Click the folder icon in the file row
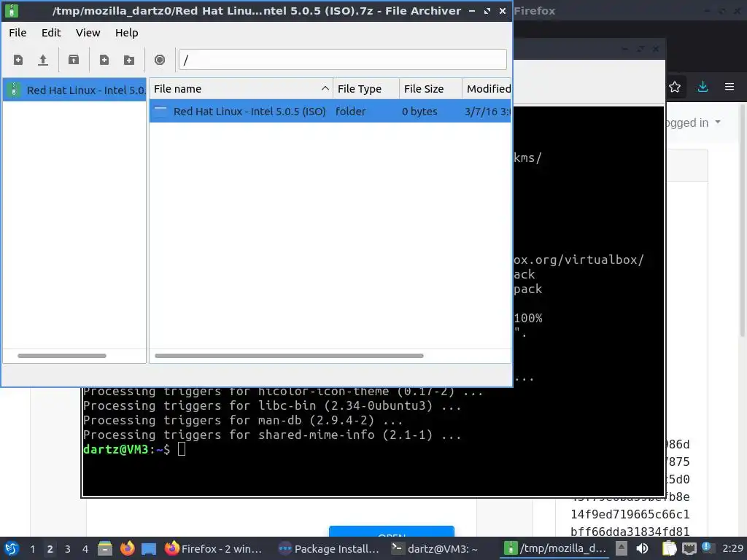Screen dimensions: 747x560 pyautogui.click(x=160, y=112)
